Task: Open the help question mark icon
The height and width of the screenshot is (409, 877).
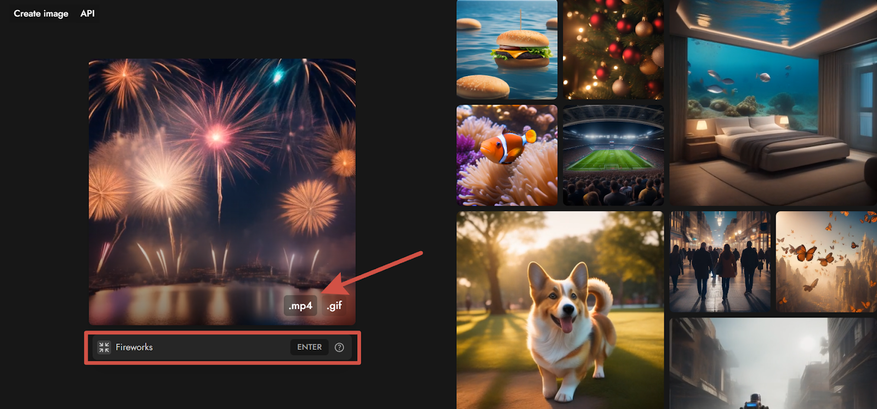Action: point(339,347)
